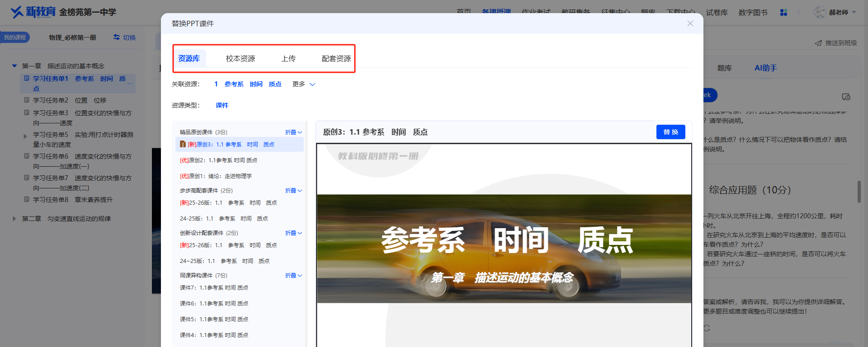This screenshot has width=868, height=347.
Task: Open the chat history icon in AI panel
Action: tap(846, 97)
